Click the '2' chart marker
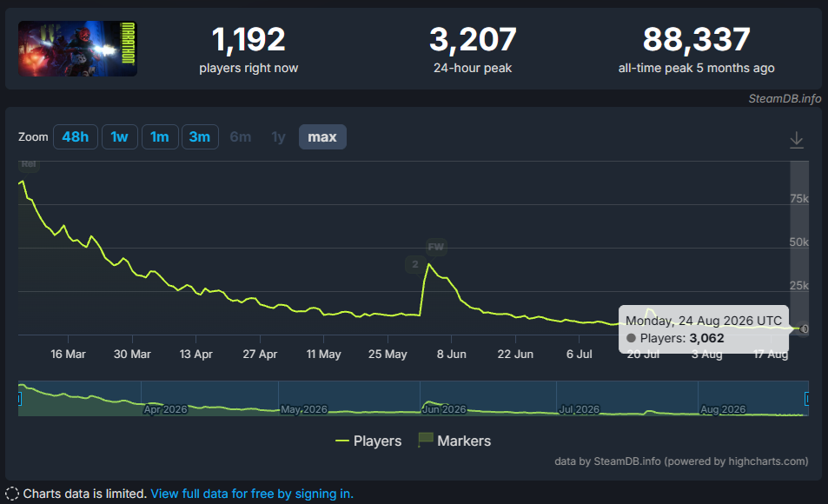 pyautogui.click(x=415, y=264)
